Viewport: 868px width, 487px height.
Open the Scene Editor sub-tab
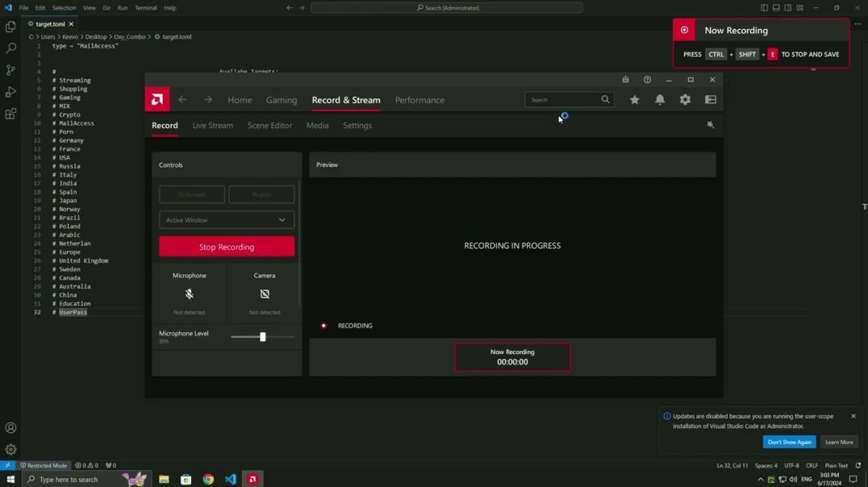(x=269, y=126)
